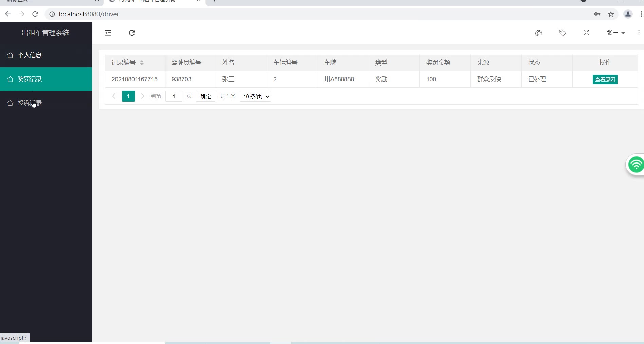Click the 确定 pagination confirm button
This screenshot has height=344, width=644.
click(205, 96)
